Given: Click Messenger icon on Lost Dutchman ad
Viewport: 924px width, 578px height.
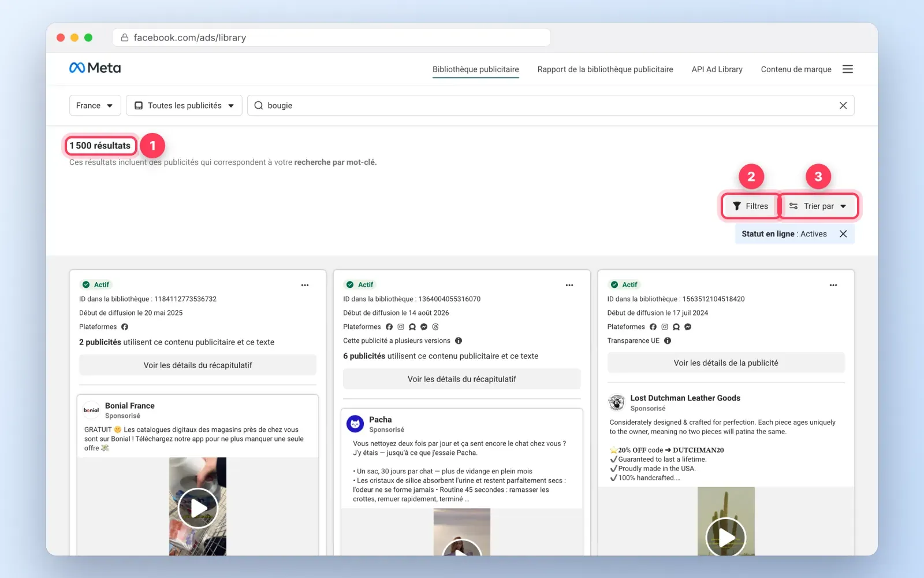Looking at the screenshot, I should (x=688, y=327).
